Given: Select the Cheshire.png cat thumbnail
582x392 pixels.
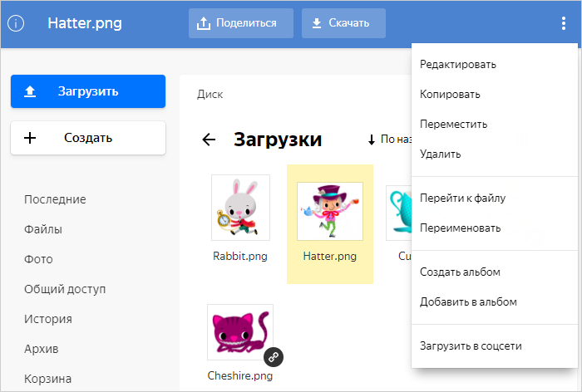Looking at the screenshot, I should point(240,332).
